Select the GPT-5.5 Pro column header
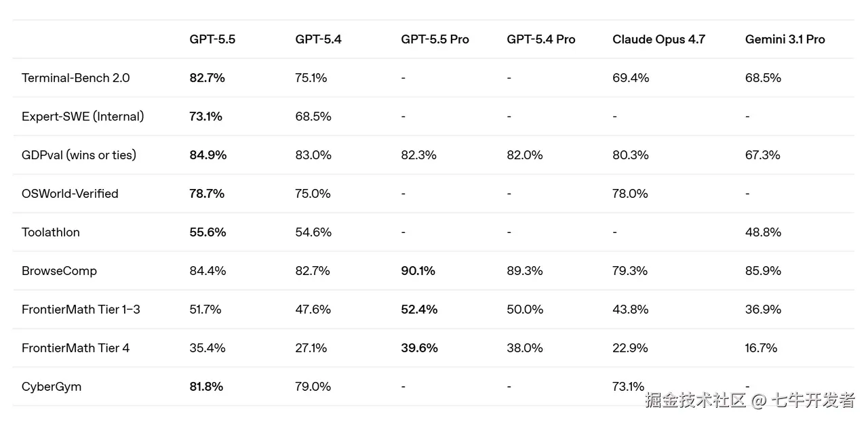 pos(435,39)
